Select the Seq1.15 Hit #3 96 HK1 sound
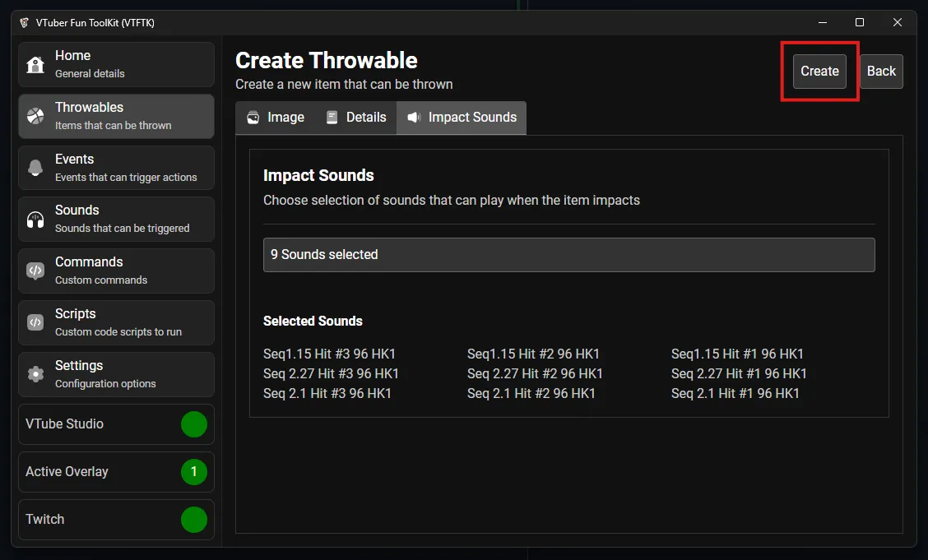This screenshot has height=560, width=928. (329, 354)
